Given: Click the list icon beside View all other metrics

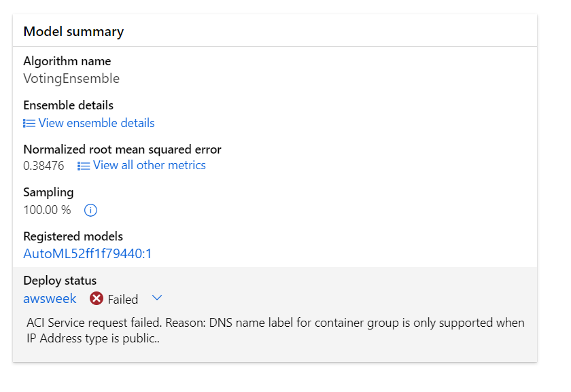Looking at the screenshot, I should 84,166.
